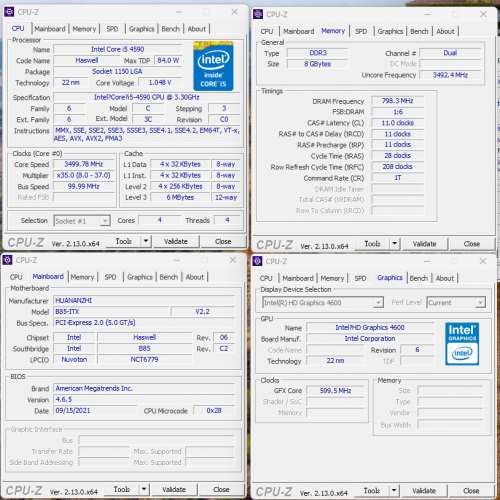This screenshot has height=500, width=500.
Task: Open the About tab in the CPU window
Action: click(197, 29)
